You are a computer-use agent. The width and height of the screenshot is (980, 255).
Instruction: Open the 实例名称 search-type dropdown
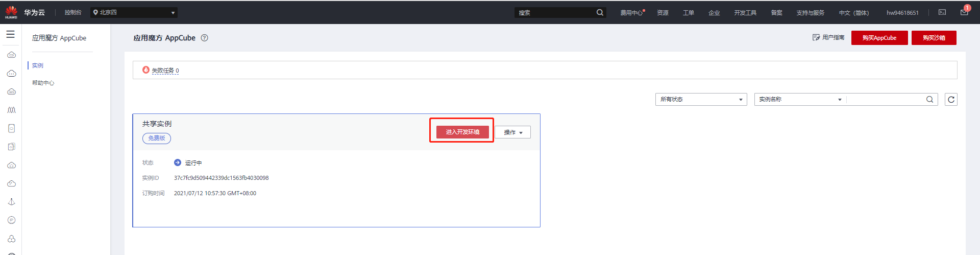point(800,100)
